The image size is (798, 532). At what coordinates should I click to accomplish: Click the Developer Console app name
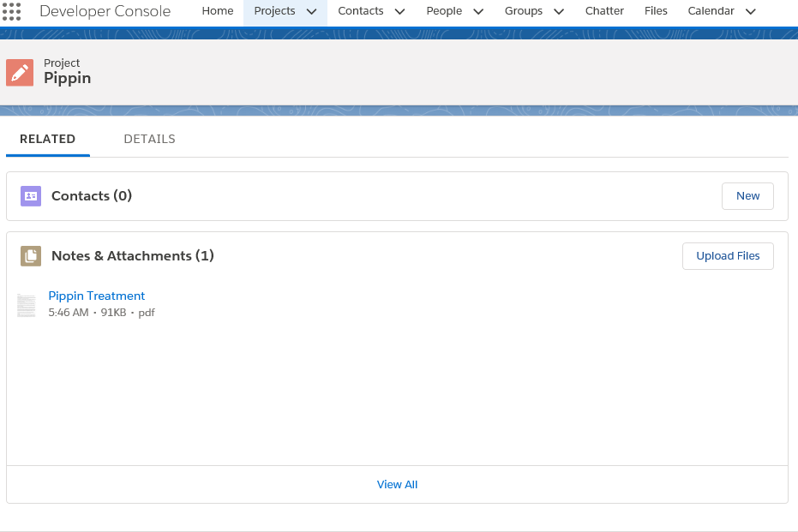click(x=105, y=11)
